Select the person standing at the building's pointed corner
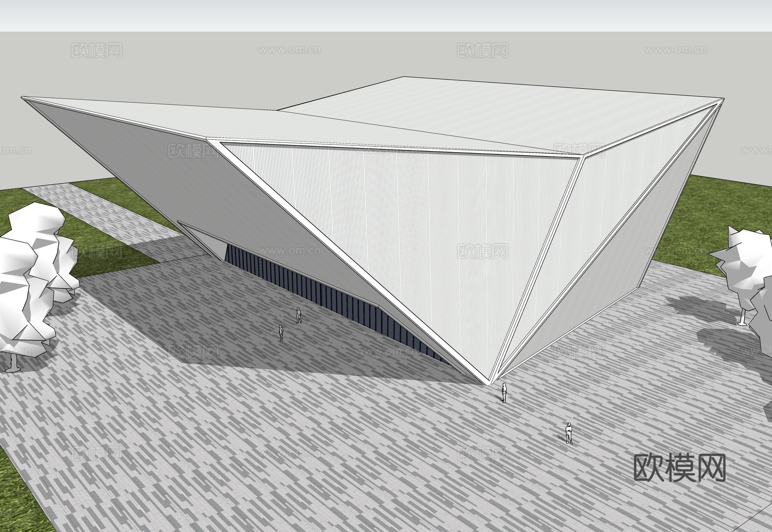 coord(504,393)
